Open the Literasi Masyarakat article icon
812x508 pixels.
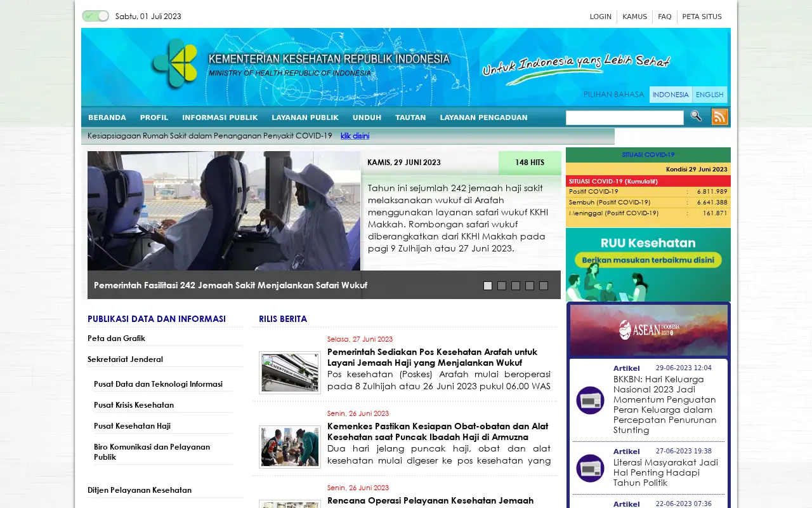pyautogui.click(x=590, y=468)
